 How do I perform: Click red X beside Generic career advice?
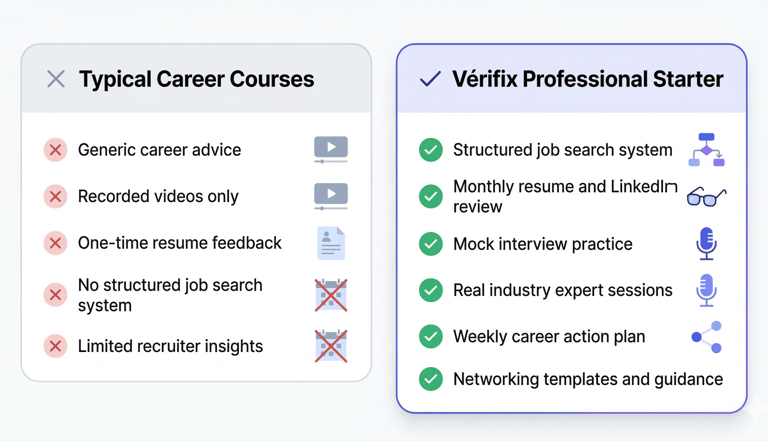[55, 150]
